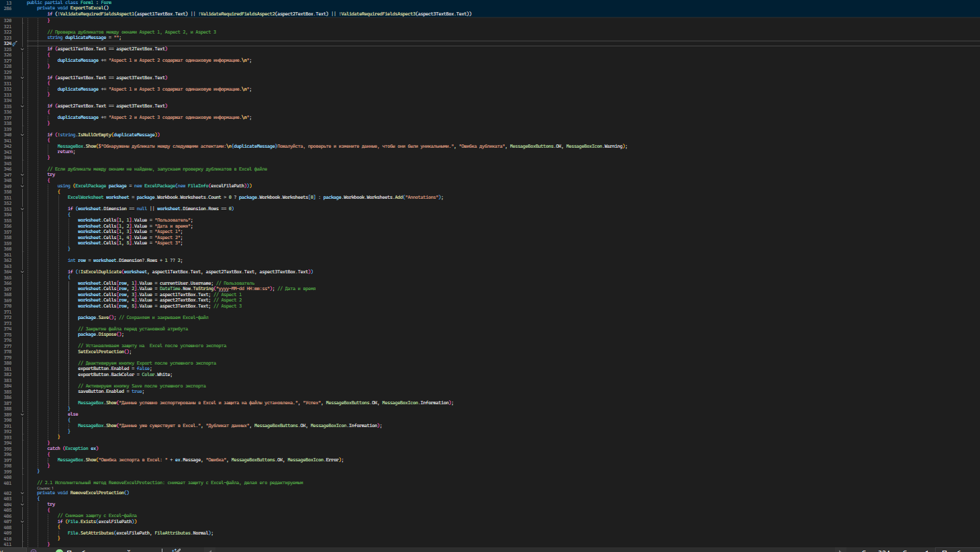The width and height of the screenshot is (980, 552).
Task: Click the 'SetExcelProtection();' call
Action: coord(105,352)
